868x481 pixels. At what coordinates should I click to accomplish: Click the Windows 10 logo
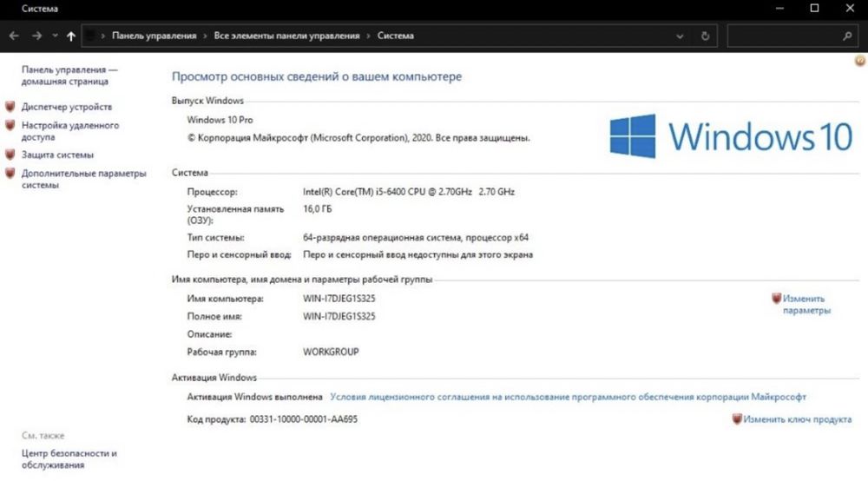click(x=731, y=136)
